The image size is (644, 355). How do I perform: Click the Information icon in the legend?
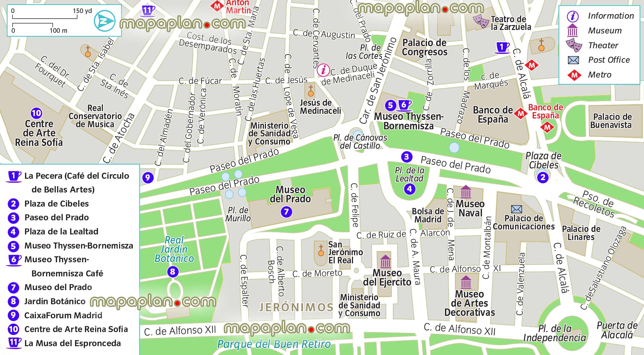572,16
